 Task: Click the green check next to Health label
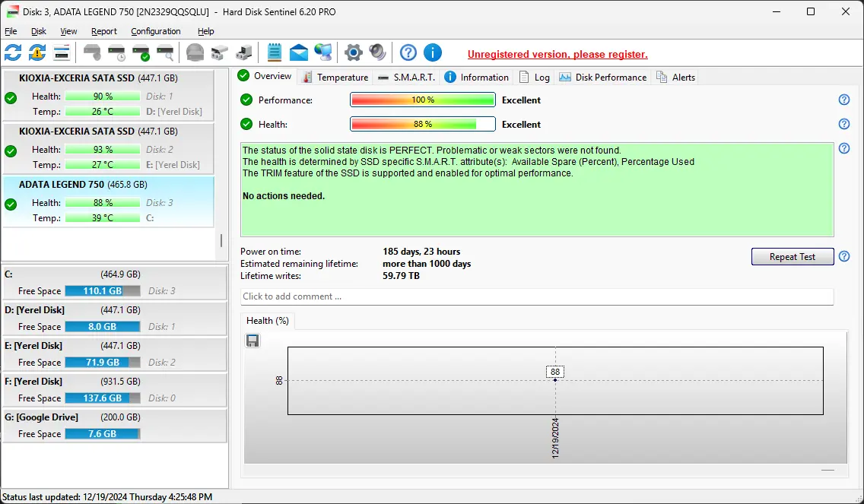(x=246, y=124)
